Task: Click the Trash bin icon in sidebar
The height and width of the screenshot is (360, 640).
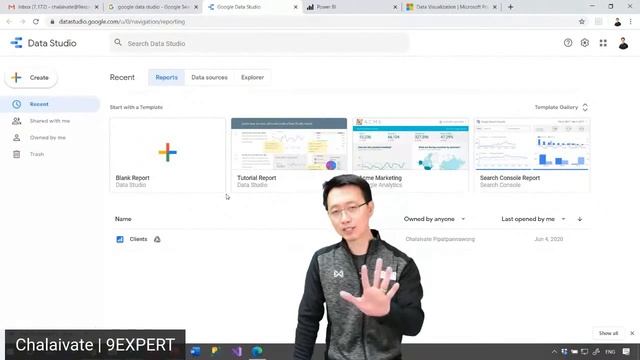Action: click(x=16, y=154)
